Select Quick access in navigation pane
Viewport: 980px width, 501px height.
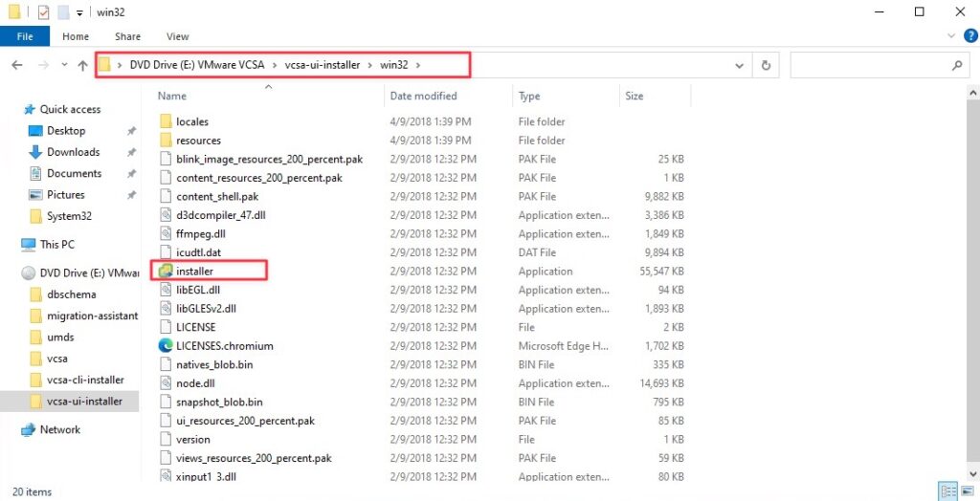coord(70,109)
